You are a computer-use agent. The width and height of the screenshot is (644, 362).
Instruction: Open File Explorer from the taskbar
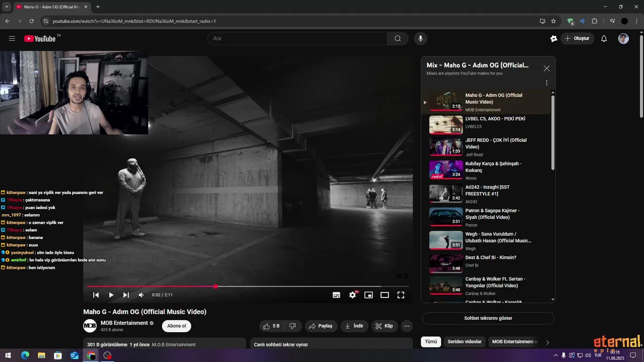[41, 355]
